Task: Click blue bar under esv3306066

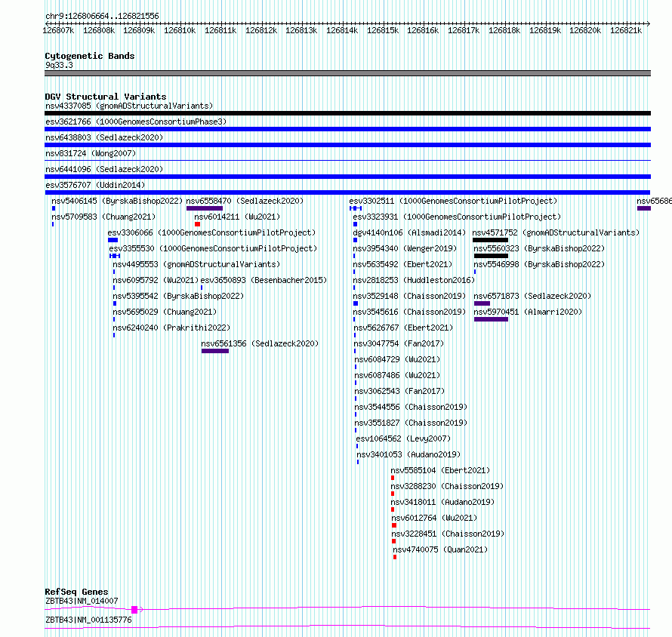Action: pyautogui.click(x=113, y=240)
